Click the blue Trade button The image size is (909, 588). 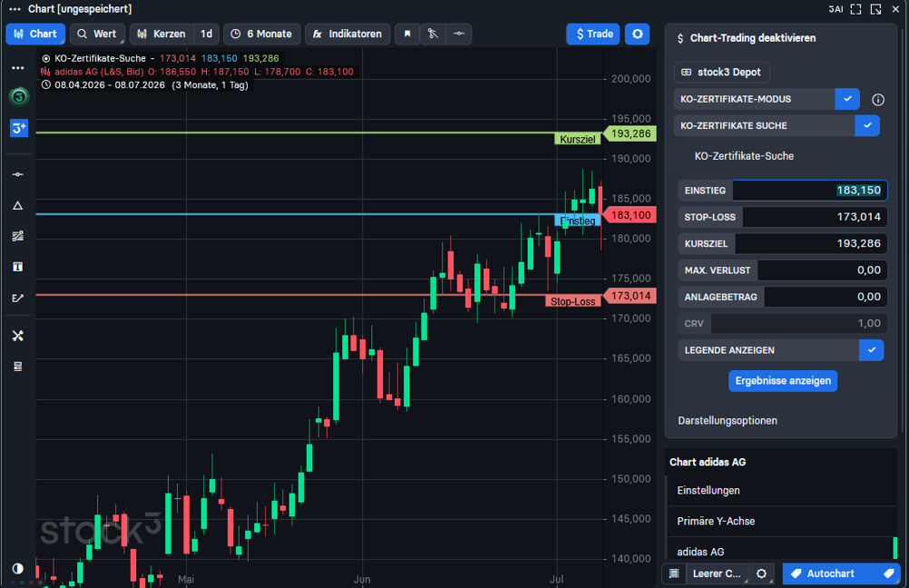coord(593,34)
